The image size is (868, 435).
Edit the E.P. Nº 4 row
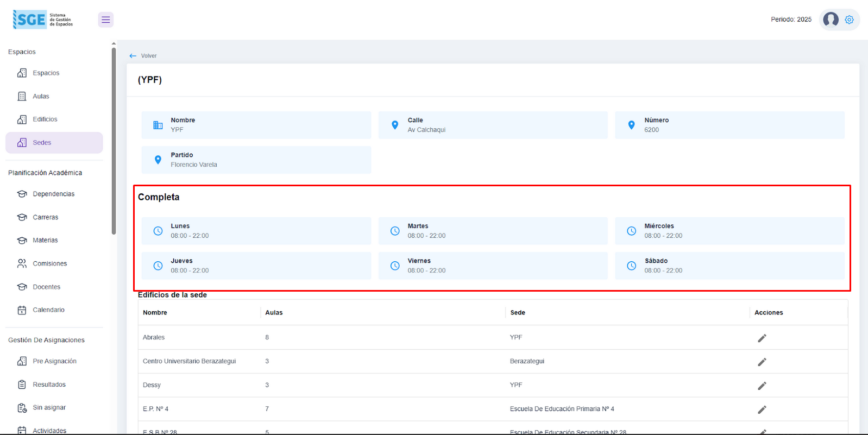click(x=762, y=409)
